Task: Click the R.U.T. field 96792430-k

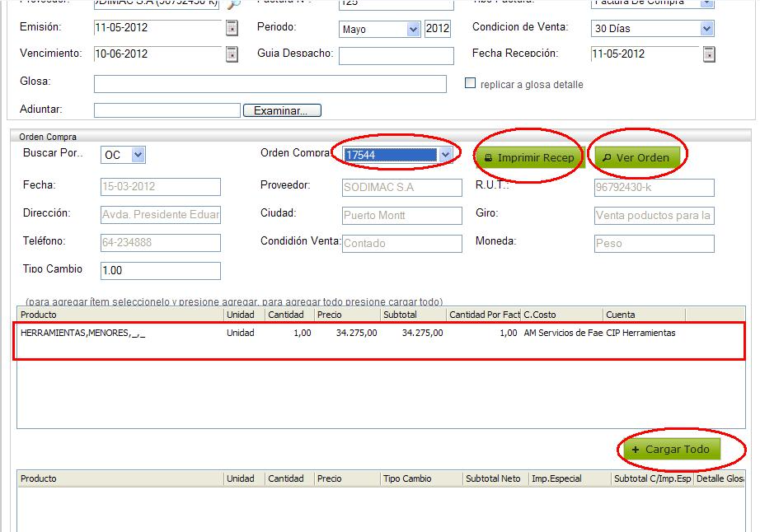Action: click(654, 188)
